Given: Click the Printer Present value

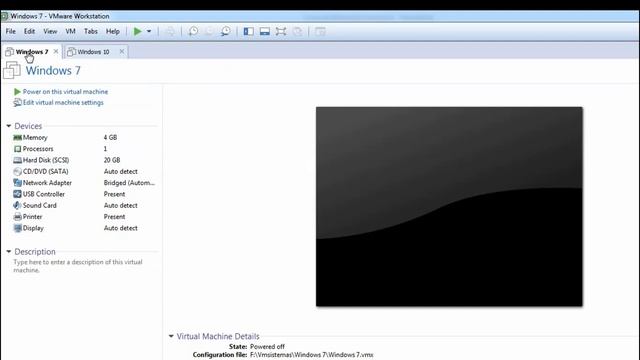Looking at the screenshot, I should tap(114, 217).
